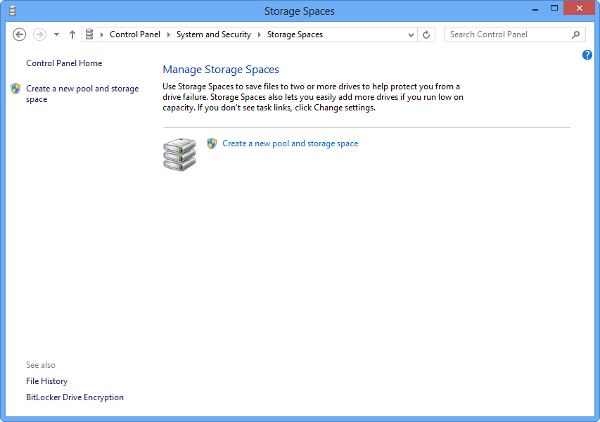Select the Control Panel breadcrumb
The width and height of the screenshot is (600, 422).
click(134, 34)
